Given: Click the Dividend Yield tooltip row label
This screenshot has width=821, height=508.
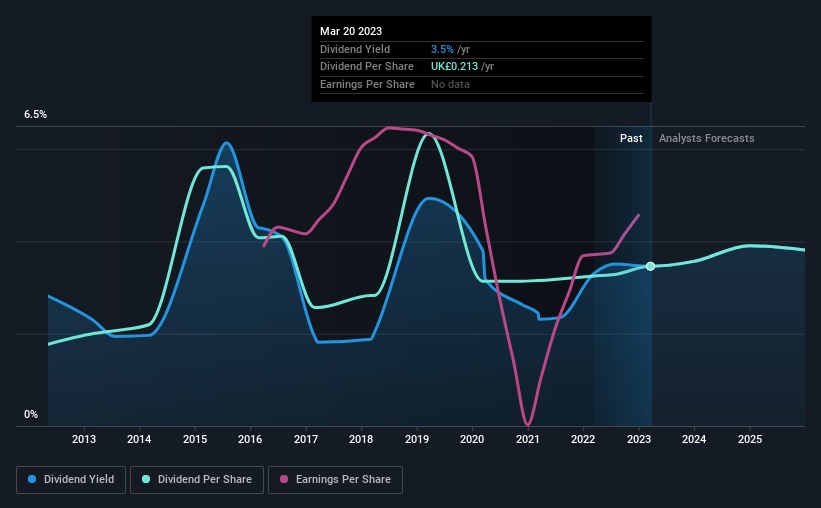Looking at the screenshot, I should click(355, 49).
